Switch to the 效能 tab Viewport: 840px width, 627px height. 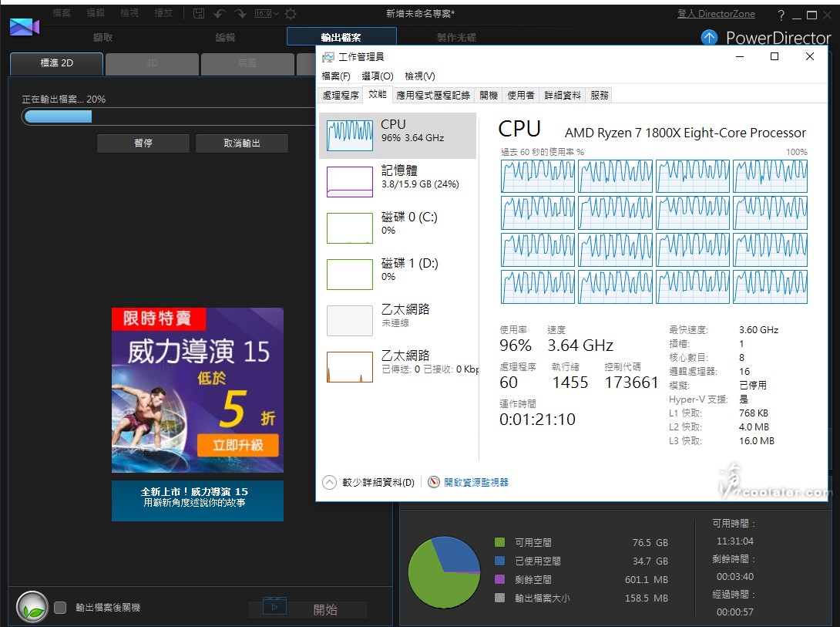(x=377, y=95)
